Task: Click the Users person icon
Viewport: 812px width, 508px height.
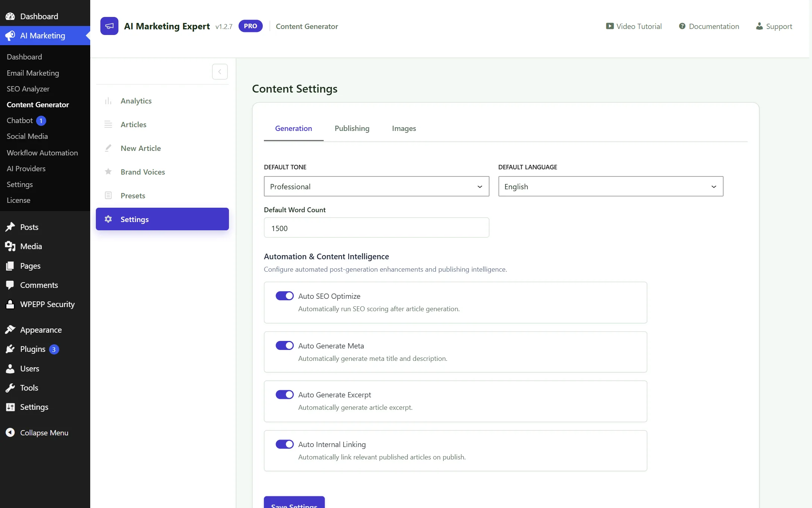Action: (x=10, y=368)
